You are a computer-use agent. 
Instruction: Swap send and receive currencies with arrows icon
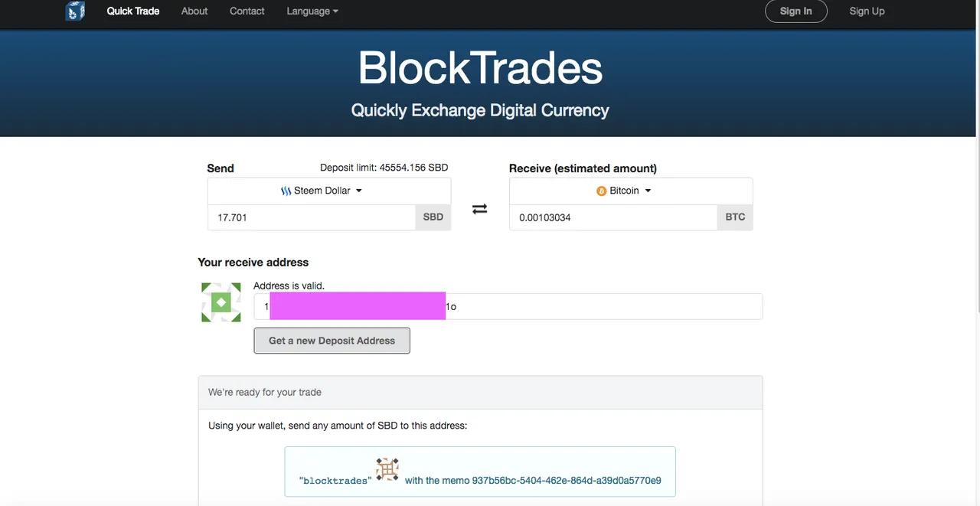coord(479,209)
